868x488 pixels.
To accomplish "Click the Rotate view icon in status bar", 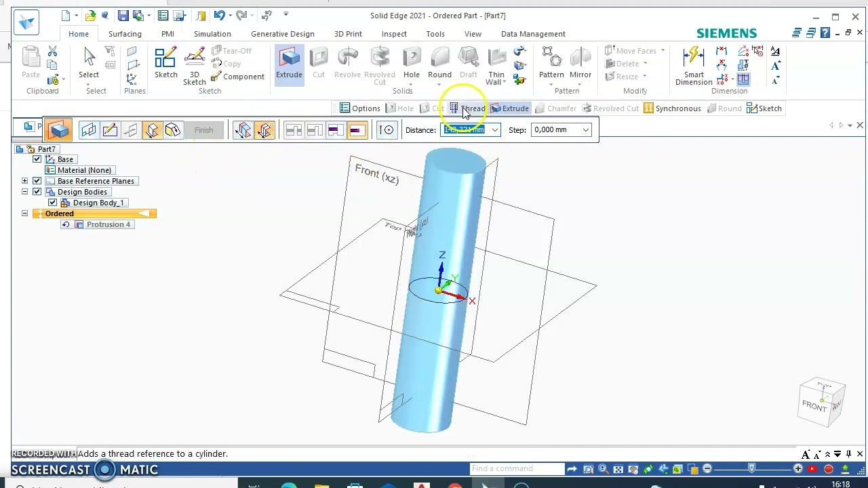I will point(648,469).
